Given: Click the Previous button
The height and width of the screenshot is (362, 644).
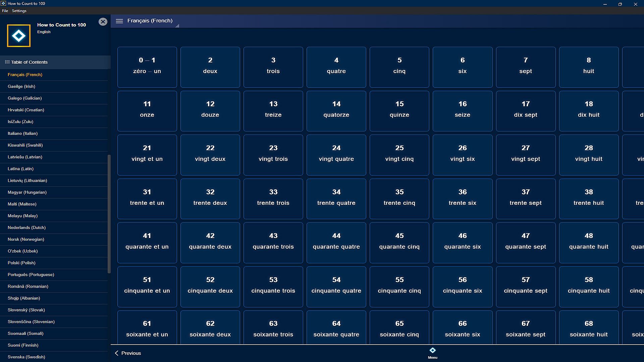Looking at the screenshot, I should point(131,353).
